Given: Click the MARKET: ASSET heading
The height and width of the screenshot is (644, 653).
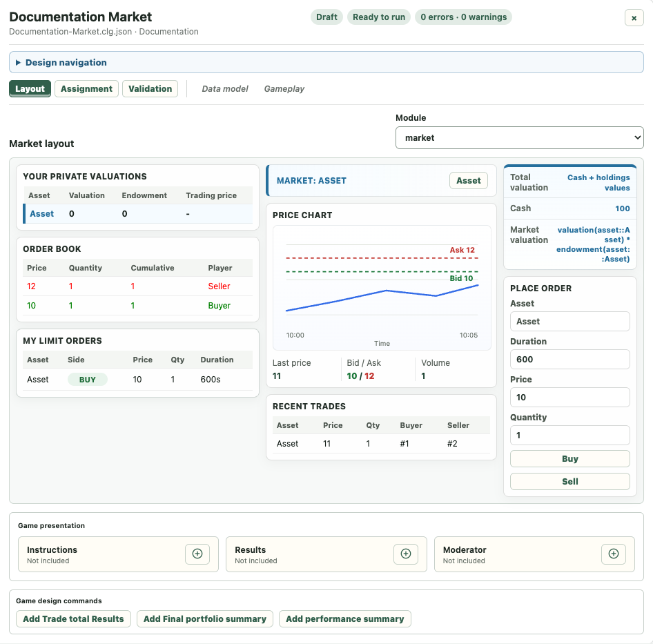Looking at the screenshot, I should click(x=311, y=180).
